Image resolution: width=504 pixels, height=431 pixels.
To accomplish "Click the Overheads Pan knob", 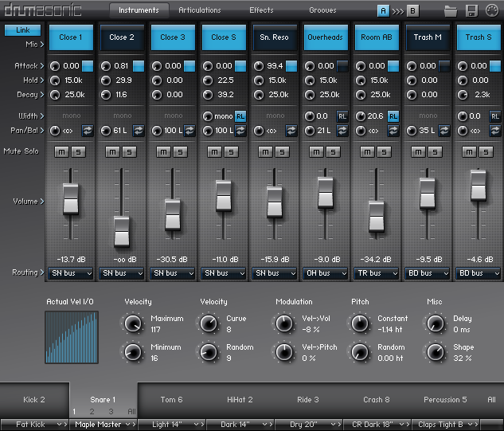I will click(x=310, y=131).
